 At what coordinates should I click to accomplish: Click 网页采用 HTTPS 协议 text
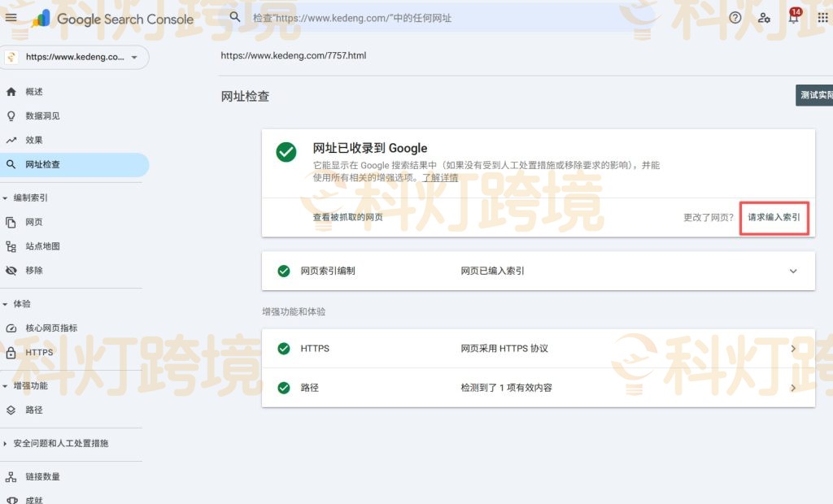click(x=504, y=349)
